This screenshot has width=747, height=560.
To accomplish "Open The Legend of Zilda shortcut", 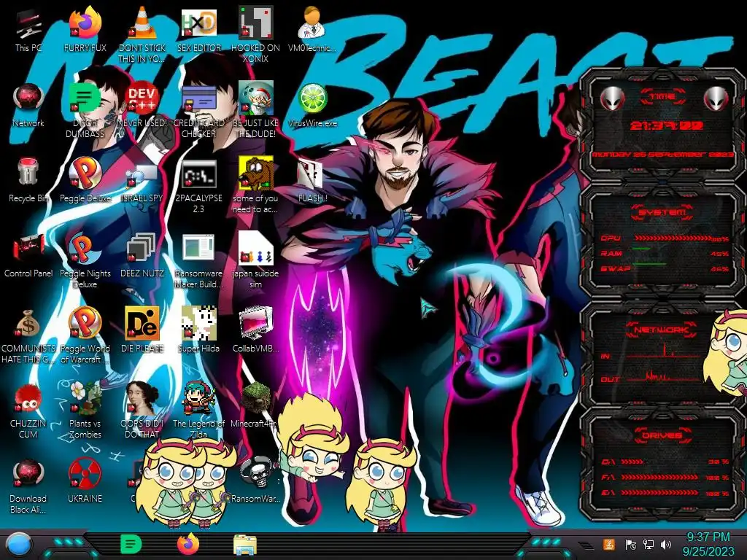I will coord(198,398).
